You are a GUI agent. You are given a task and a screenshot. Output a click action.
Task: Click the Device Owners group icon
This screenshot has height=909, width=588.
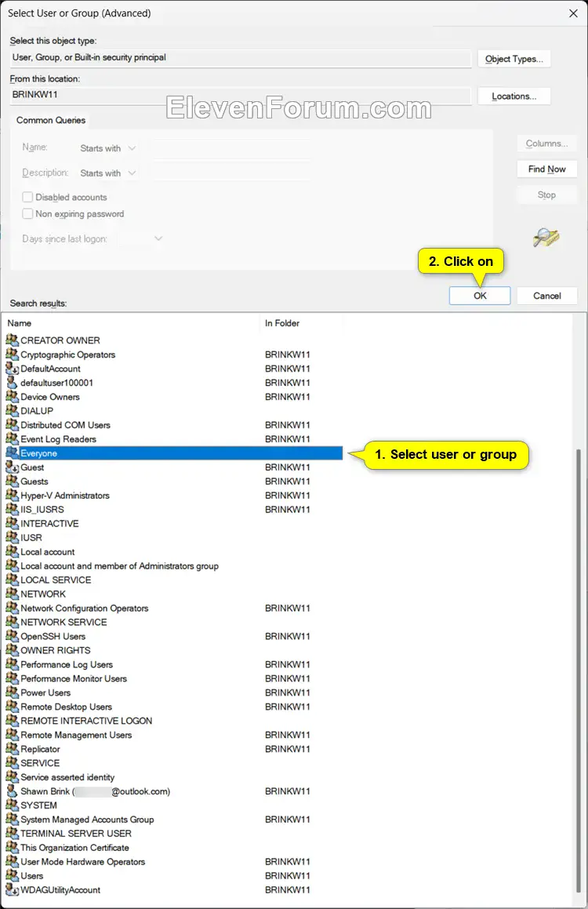point(13,397)
